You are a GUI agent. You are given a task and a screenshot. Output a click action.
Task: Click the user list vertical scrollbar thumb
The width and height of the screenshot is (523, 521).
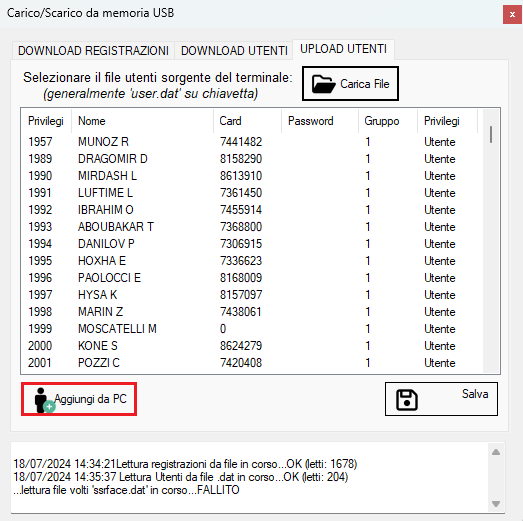pos(491,134)
